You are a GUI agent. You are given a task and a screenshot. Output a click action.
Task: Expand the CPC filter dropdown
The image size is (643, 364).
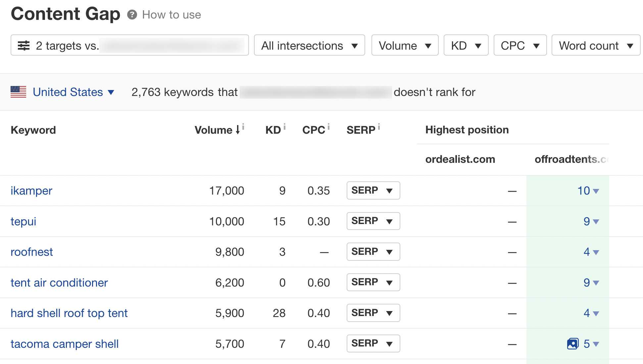pos(519,45)
